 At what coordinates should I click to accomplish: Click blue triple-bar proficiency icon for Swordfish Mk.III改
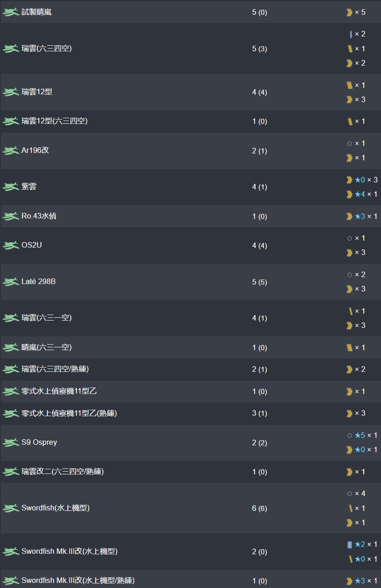pyautogui.click(x=350, y=545)
